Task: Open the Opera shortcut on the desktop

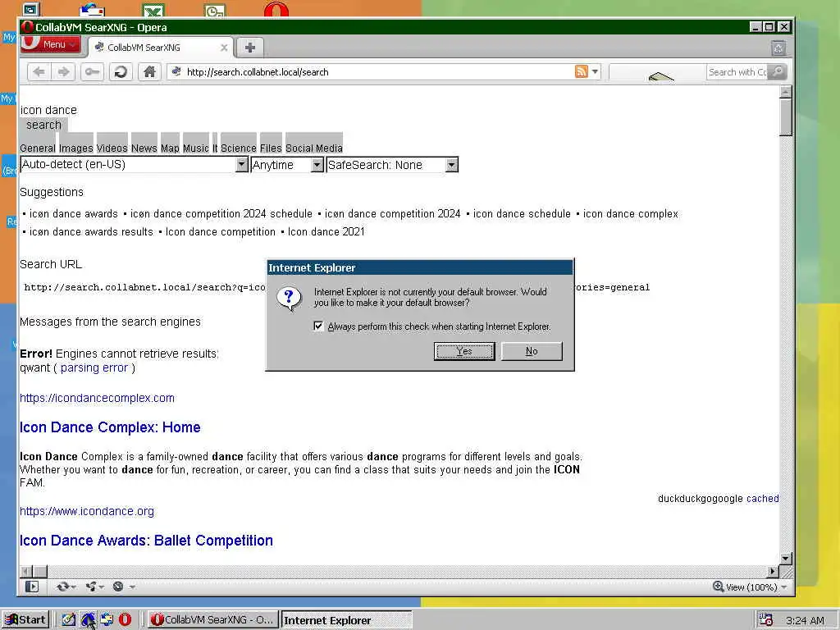Action: (x=276, y=9)
